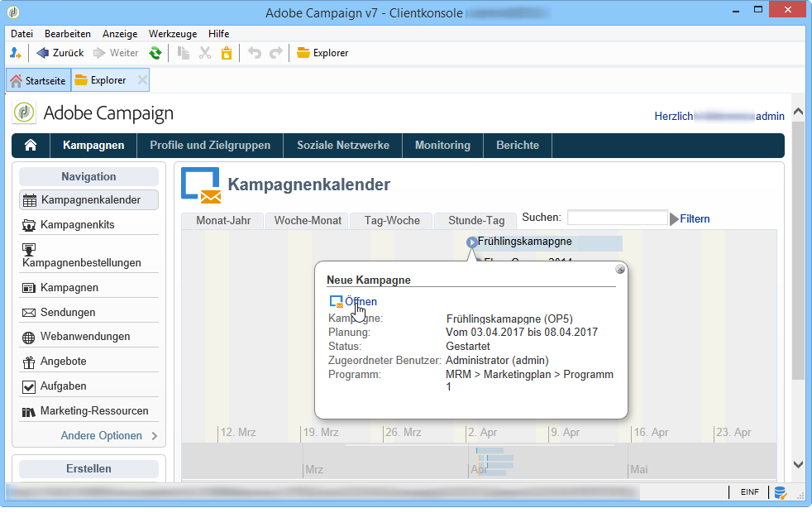Close the Neue Kampagne popup

click(x=620, y=269)
